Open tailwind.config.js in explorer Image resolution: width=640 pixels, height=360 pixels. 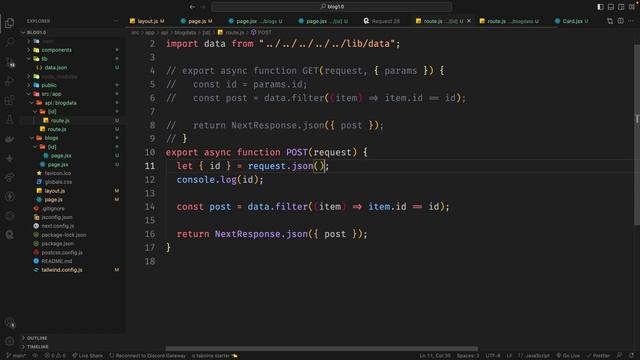click(x=73, y=270)
